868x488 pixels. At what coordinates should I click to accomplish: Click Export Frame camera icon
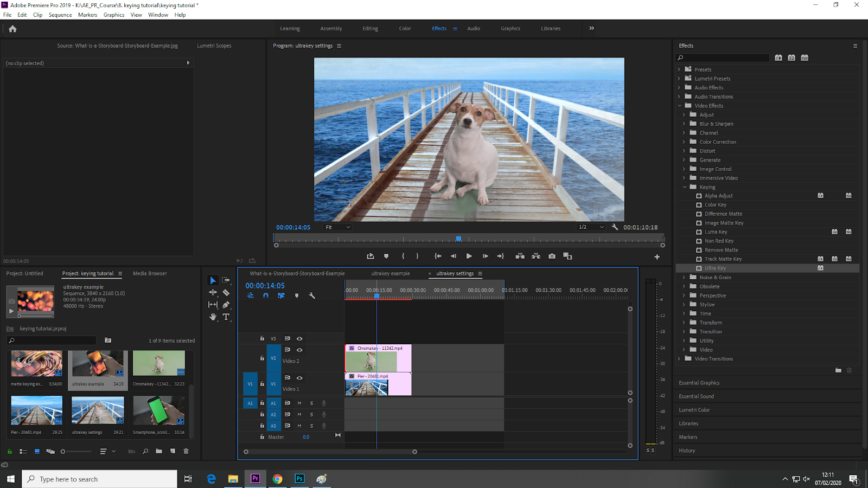pos(552,256)
